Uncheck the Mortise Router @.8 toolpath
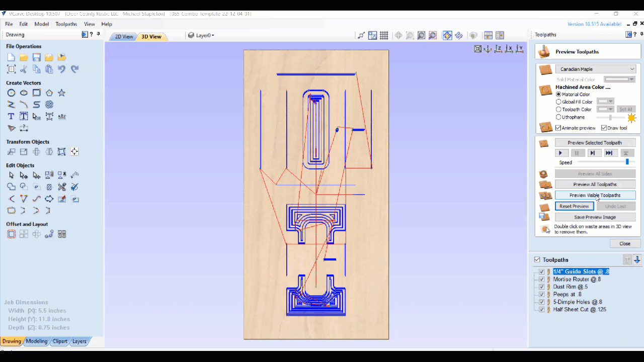Image resolution: width=644 pixels, height=362 pixels. [541, 279]
